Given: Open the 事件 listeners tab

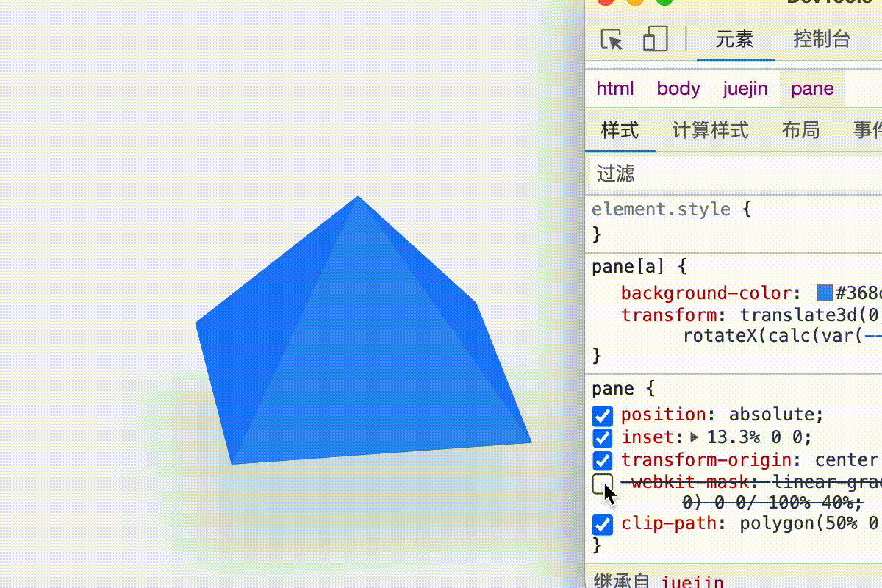Looking at the screenshot, I should 869,130.
